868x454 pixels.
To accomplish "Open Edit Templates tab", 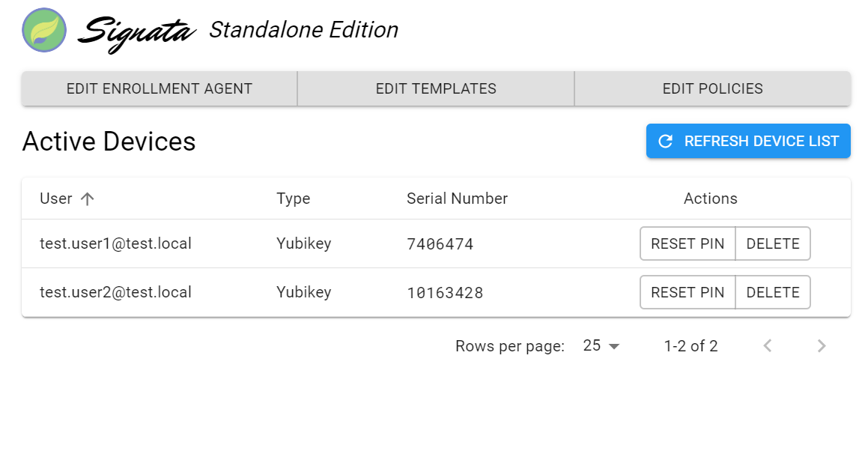I will [436, 88].
